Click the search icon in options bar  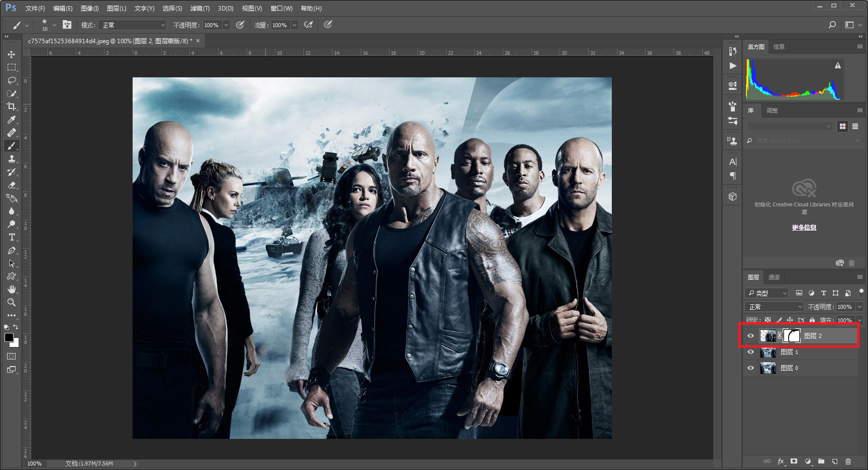(x=832, y=25)
